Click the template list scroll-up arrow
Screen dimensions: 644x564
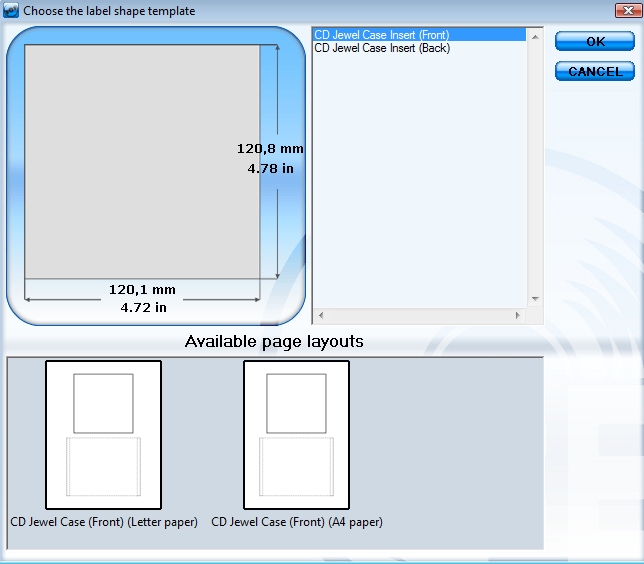click(535, 37)
